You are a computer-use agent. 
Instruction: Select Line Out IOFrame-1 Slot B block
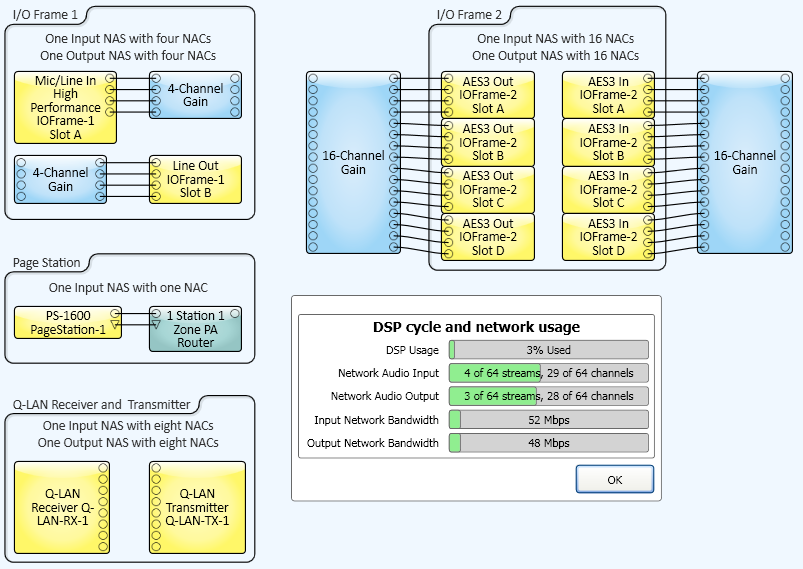coord(195,180)
